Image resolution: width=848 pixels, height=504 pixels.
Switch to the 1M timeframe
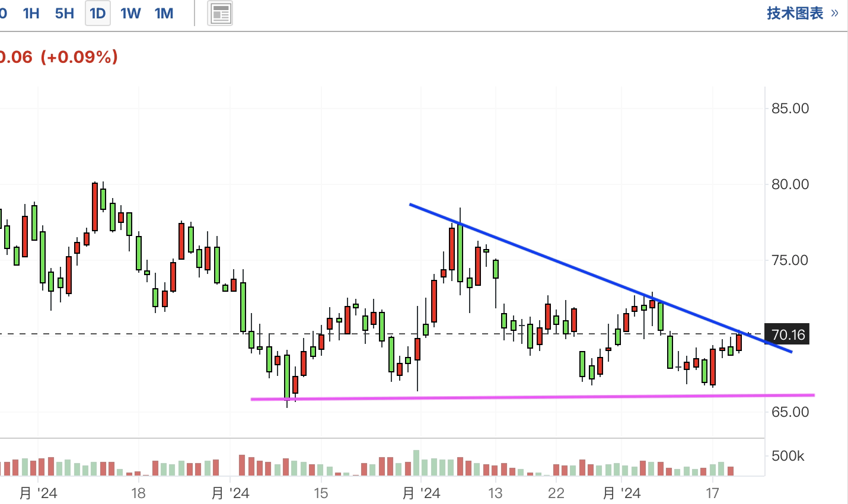tap(164, 13)
